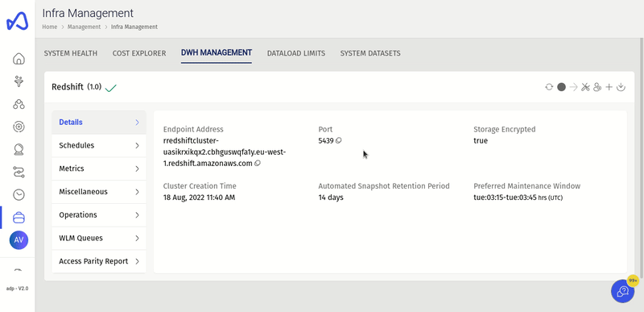The width and height of the screenshot is (644, 312).
Task: Open the clock sidebar icon
Action: 19,195
